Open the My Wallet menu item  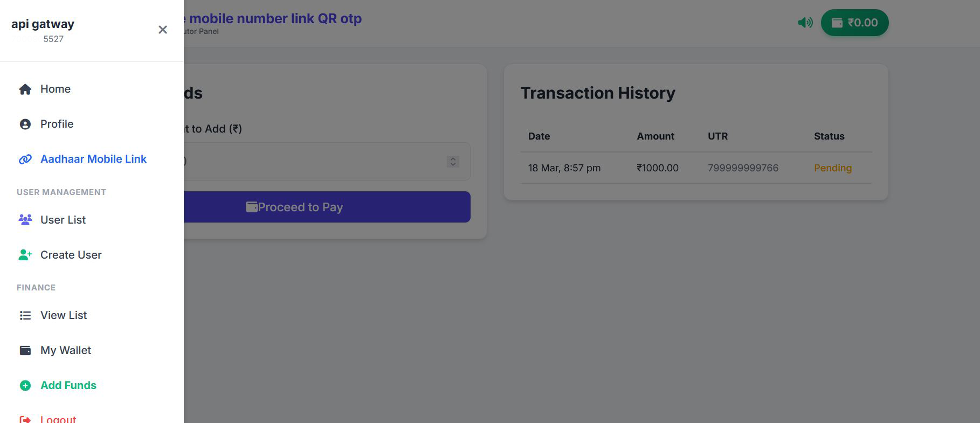pyautogui.click(x=66, y=351)
